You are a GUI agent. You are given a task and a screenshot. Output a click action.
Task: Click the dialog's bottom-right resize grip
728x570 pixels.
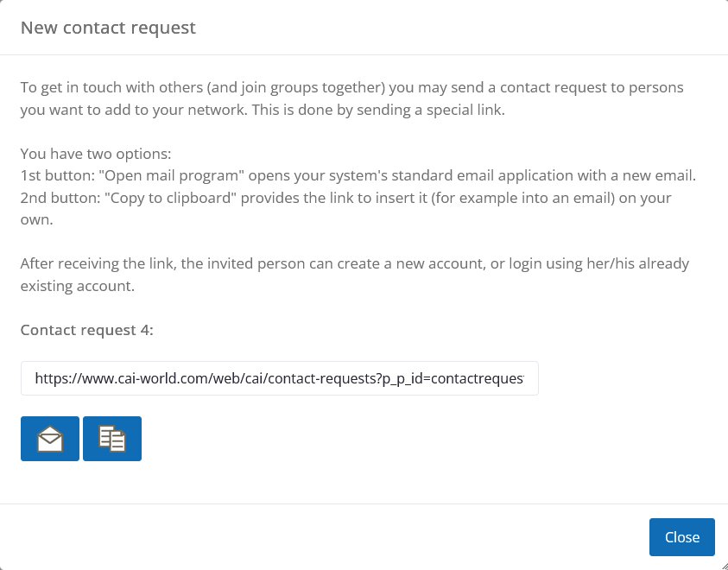coord(721,564)
